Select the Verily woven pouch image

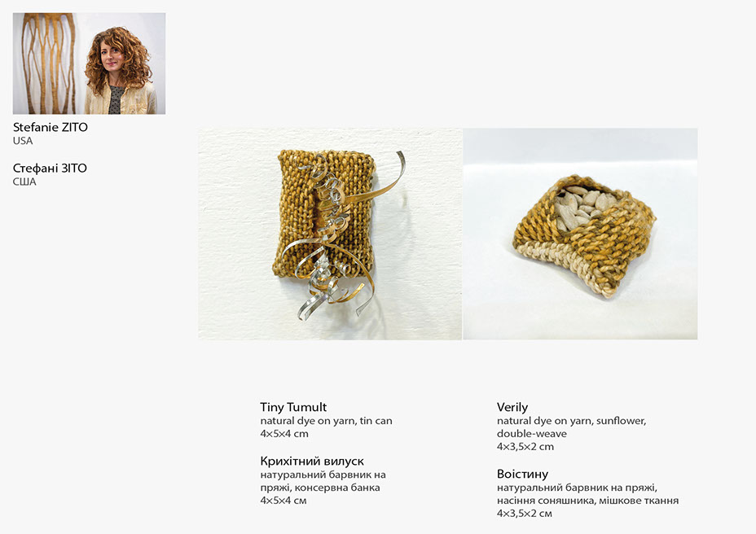(580, 234)
